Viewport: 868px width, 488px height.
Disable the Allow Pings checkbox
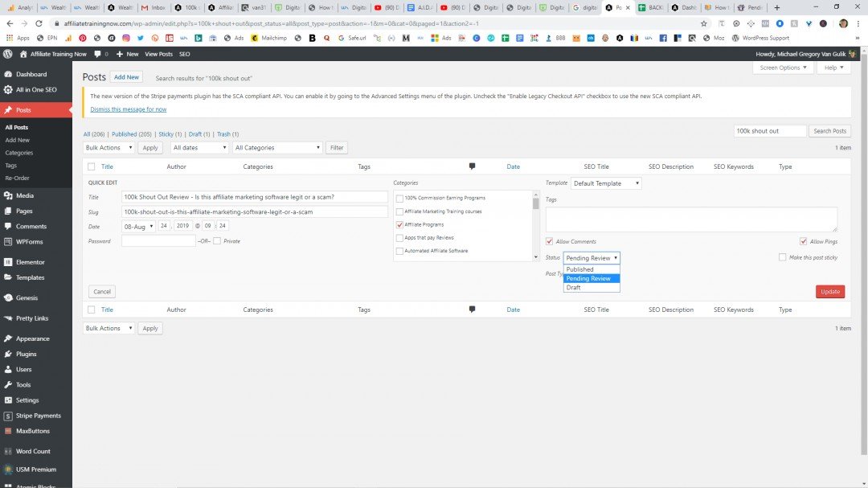coord(803,240)
